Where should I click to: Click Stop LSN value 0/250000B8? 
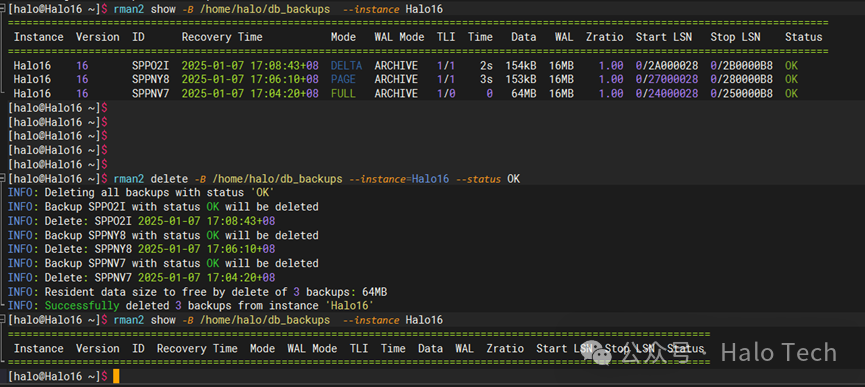(741, 94)
